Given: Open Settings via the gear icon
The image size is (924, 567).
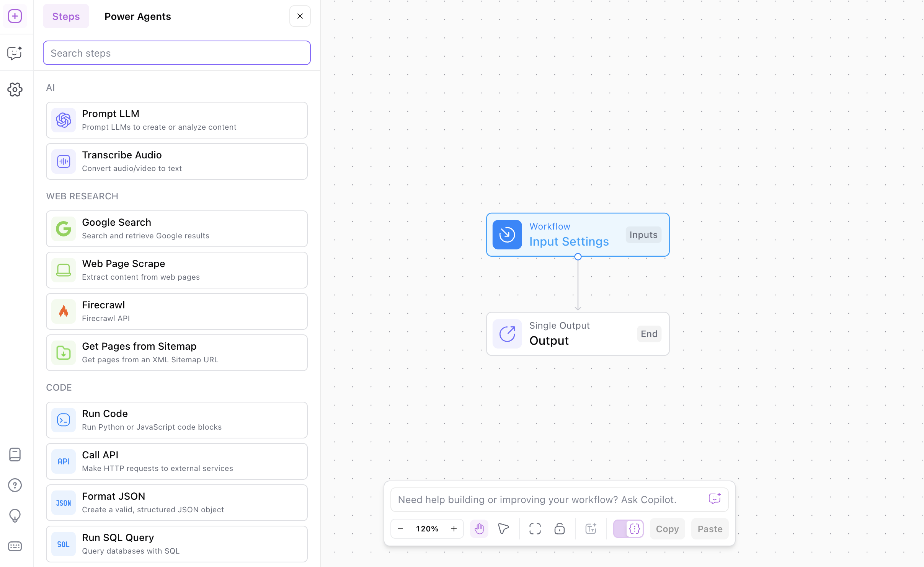Looking at the screenshot, I should tap(15, 89).
